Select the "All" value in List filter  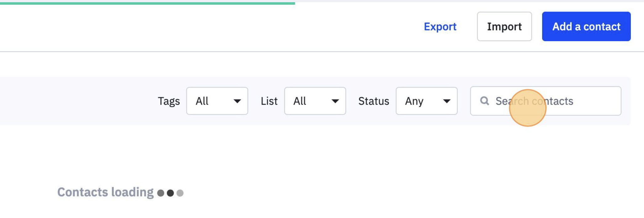tap(300, 101)
